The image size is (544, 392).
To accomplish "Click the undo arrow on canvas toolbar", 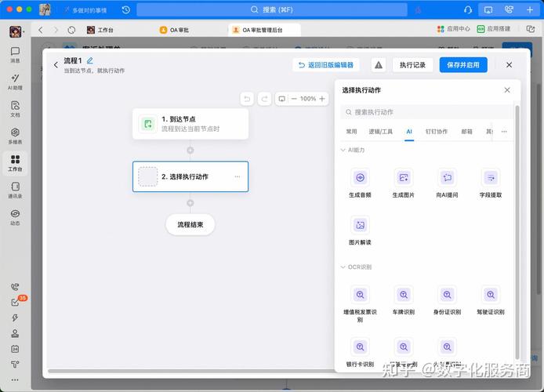I will coord(247,99).
